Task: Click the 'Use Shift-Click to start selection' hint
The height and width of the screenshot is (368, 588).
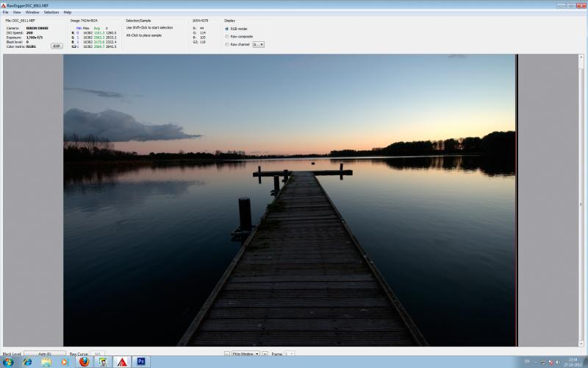Action: tap(150, 28)
